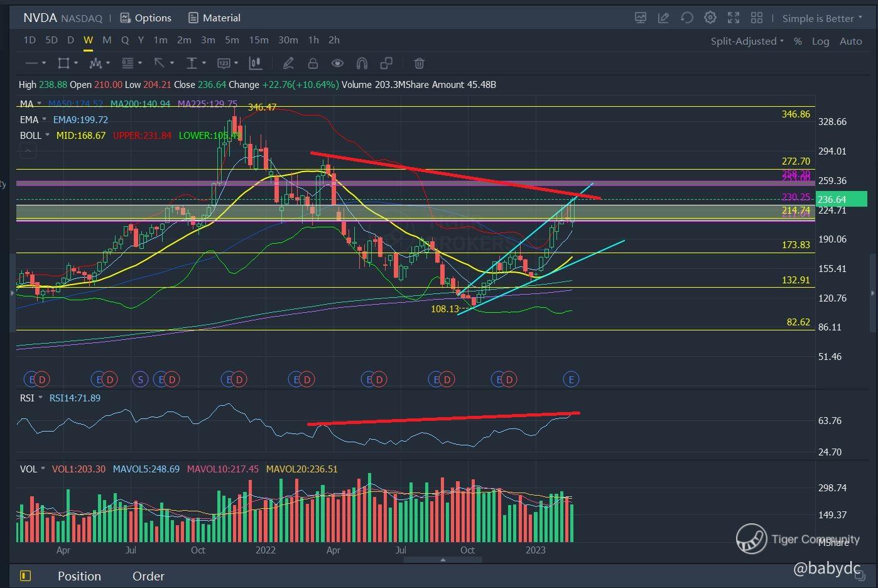Click the MAVOL20:236.51 label
This screenshot has height=588, width=878.
pos(302,469)
